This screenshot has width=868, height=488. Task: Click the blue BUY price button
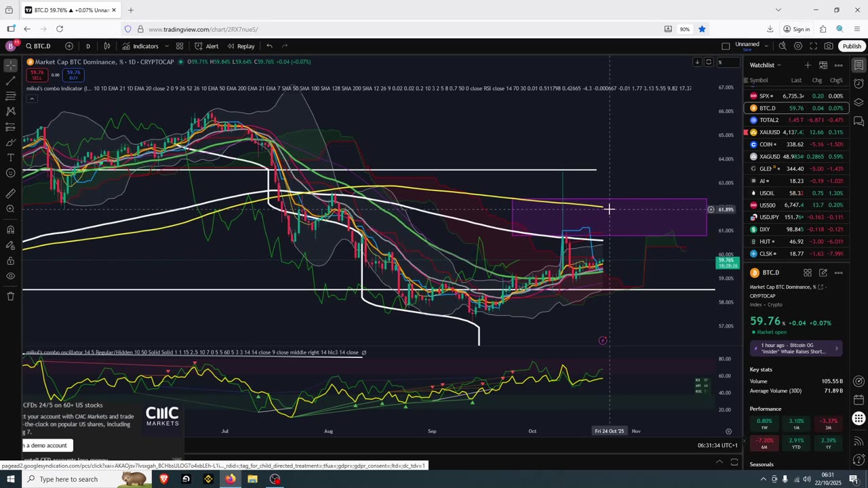click(x=73, y=75)
